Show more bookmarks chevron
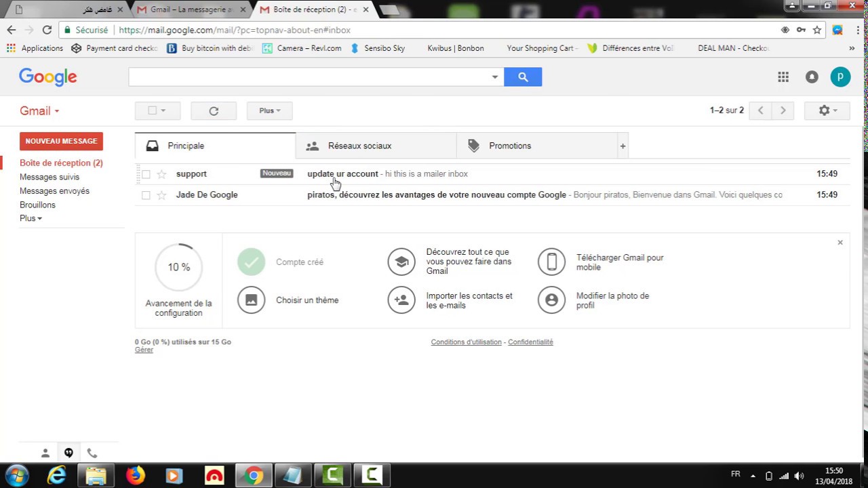 852,48
